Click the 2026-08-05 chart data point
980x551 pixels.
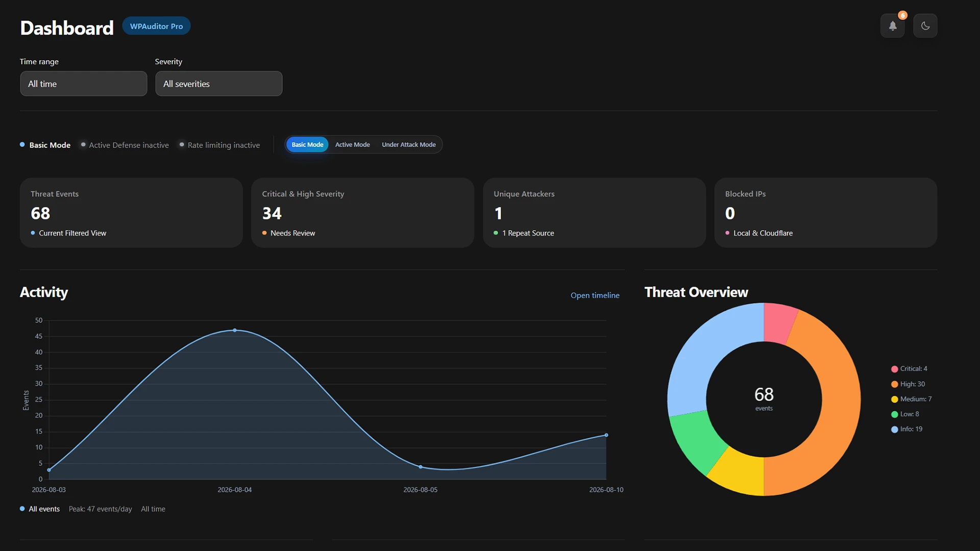pyautogui.click(x=421, y=467)
